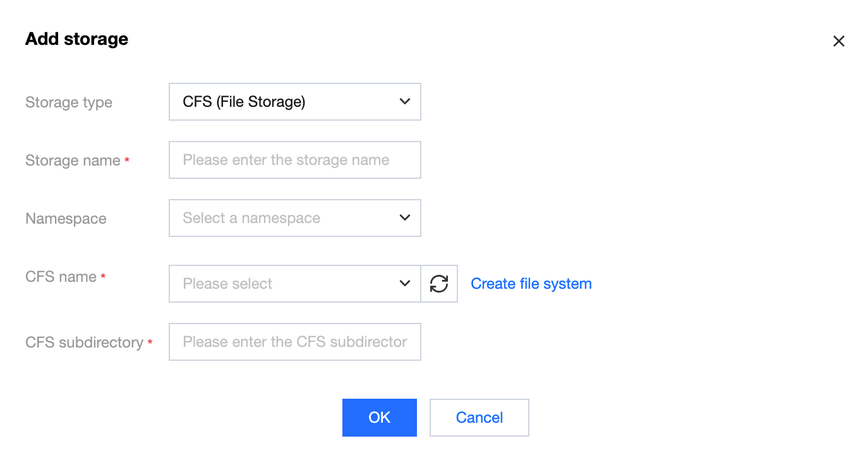Click the 'Storage type' field label
The image size is (868, 460).
(x=69, y=102)
